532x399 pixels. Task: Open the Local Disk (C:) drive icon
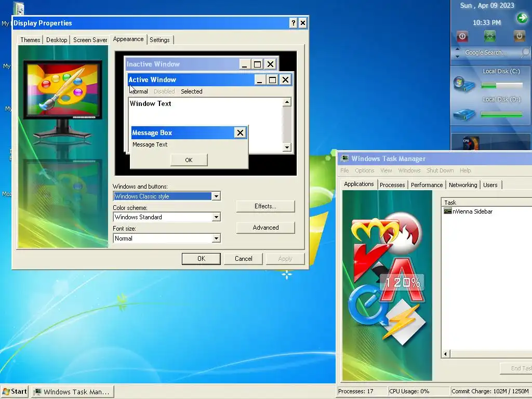pos(464,84)
